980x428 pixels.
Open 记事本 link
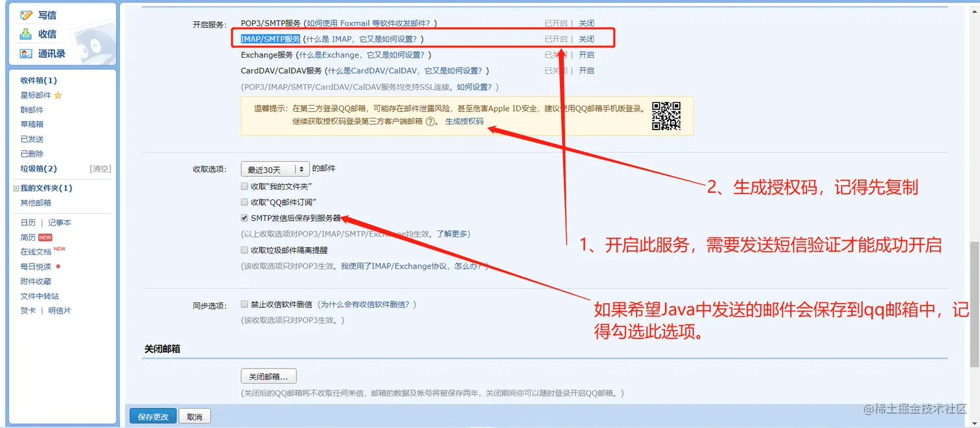coord(60,223)
